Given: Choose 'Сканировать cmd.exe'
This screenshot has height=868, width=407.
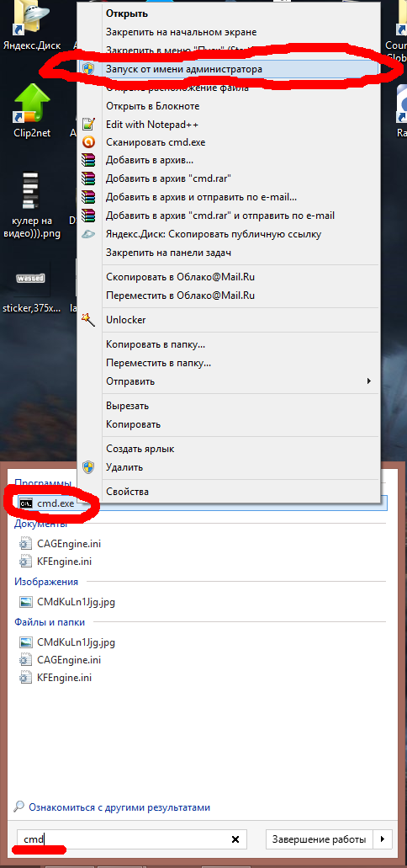Looking at the screenshot, I should coord(229,142).
